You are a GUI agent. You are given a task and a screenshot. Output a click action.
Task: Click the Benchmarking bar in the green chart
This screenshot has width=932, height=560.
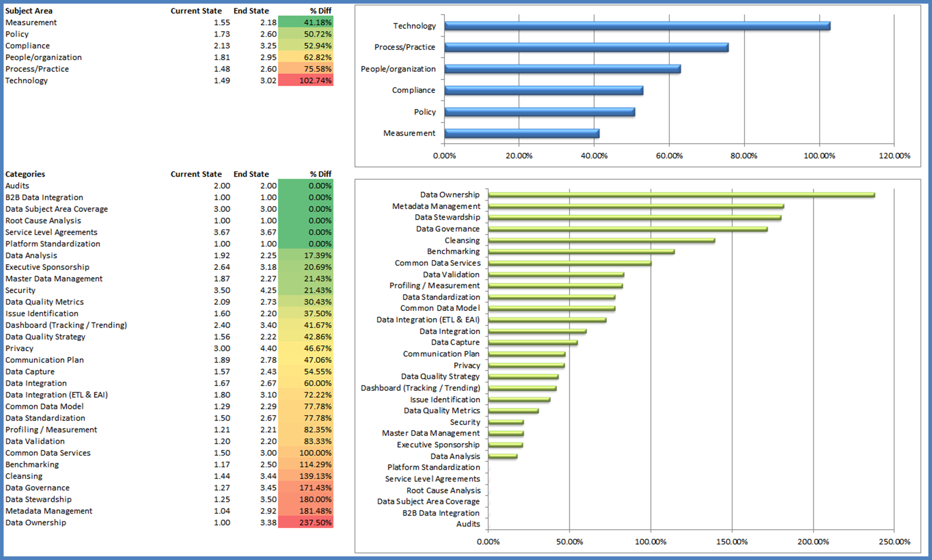[581, 251]
